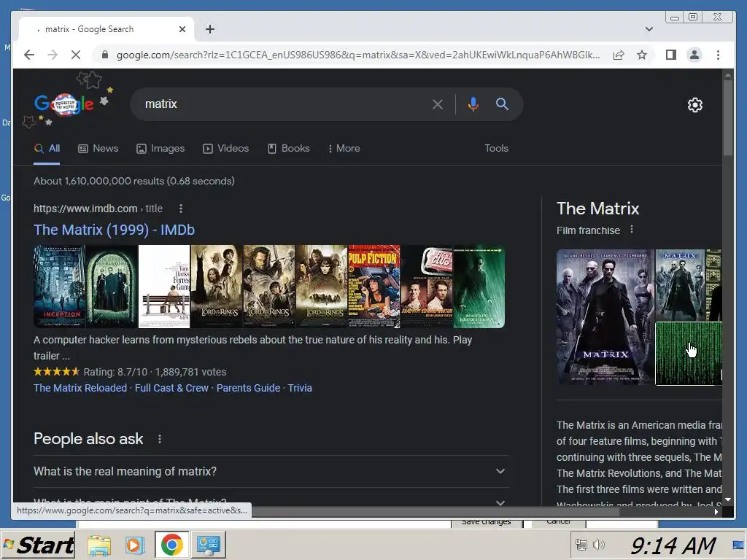Open the Parents Guide link

(248, 388)
